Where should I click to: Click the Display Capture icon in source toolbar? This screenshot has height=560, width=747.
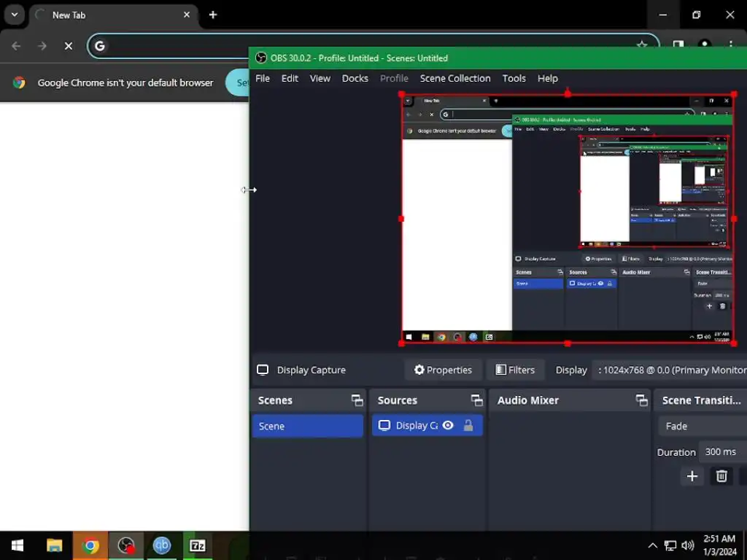[x=263, y=370]
